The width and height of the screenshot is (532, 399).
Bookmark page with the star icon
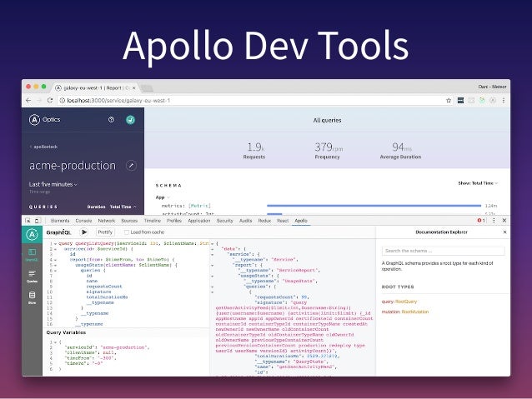tap(449, 100)
